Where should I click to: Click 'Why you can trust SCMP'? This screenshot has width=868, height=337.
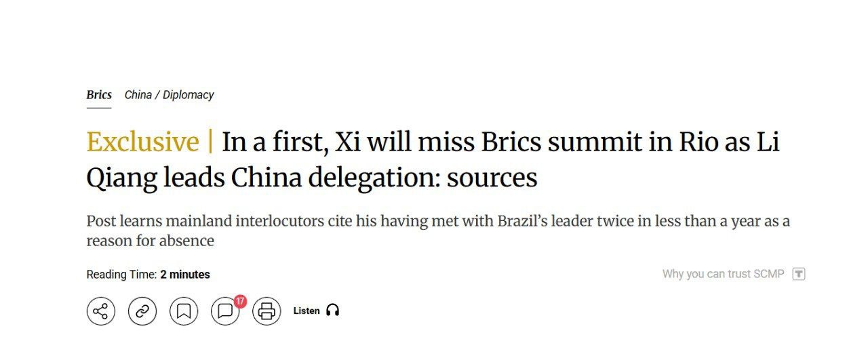[723, 274]
